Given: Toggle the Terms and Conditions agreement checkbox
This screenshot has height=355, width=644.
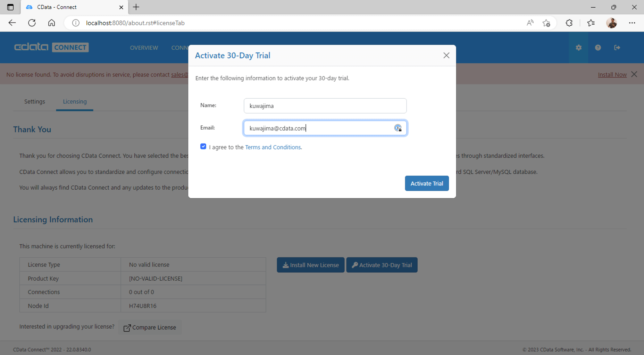Looking at the screenshot, I should point(203,147).
